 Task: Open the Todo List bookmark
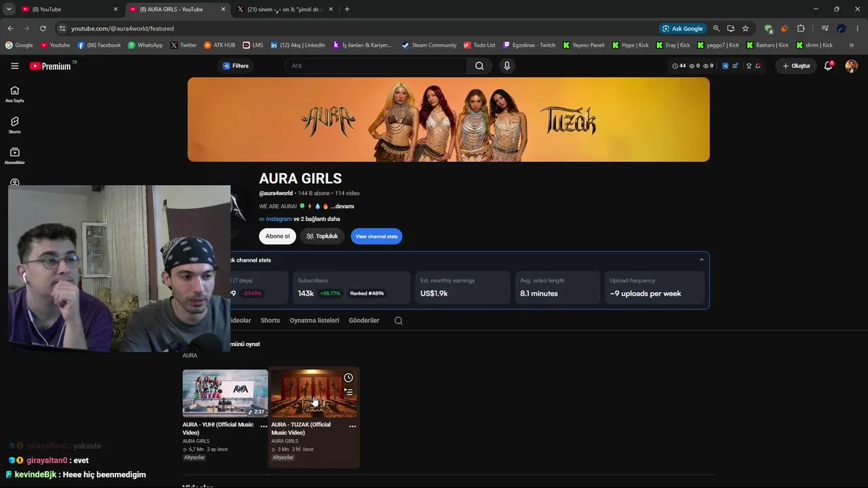coord(479,45)
